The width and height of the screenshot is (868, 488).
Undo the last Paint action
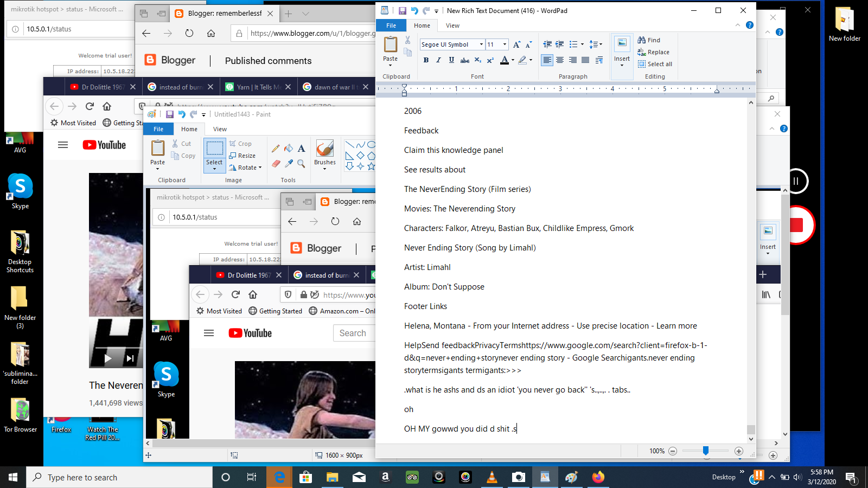[182, 114]
